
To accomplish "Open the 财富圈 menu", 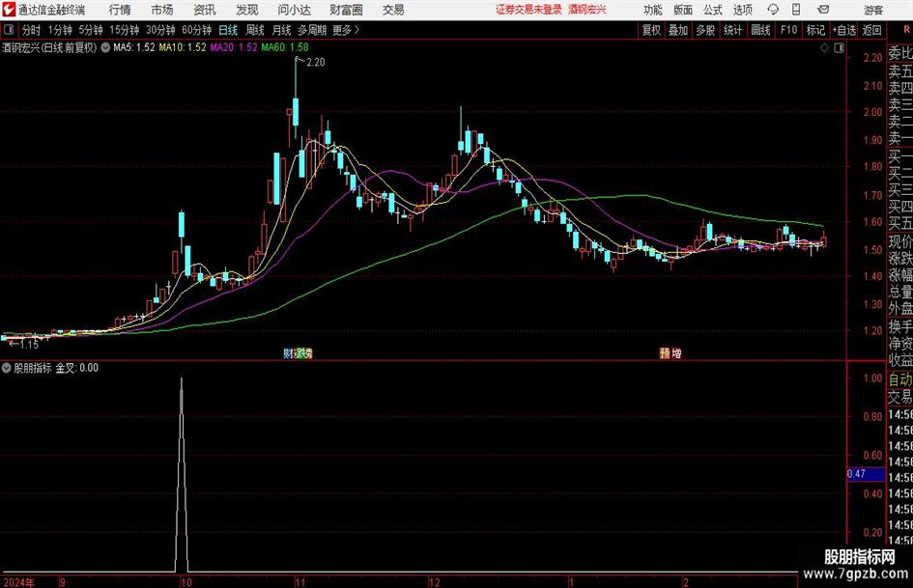I will pos(346,10).
